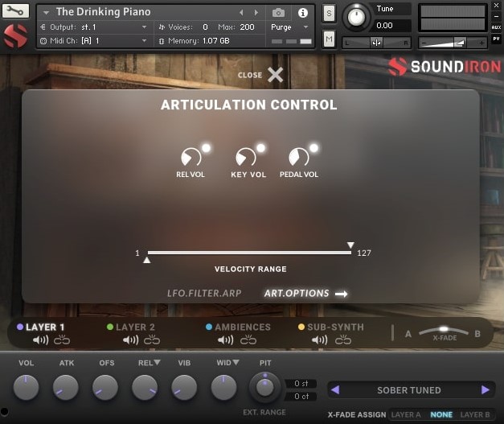Click the WID knob

pyautogui.click(x=223, y=387)
